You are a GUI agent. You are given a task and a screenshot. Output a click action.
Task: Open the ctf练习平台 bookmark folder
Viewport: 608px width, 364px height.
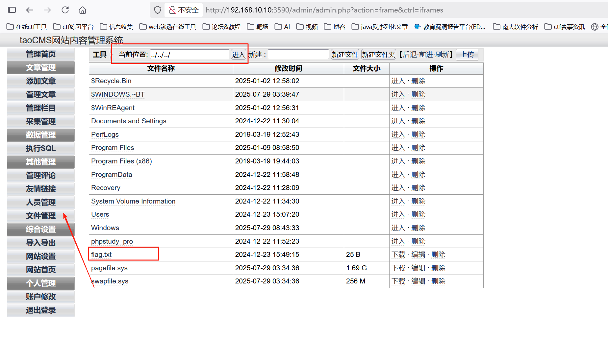(x=73, y=27)
